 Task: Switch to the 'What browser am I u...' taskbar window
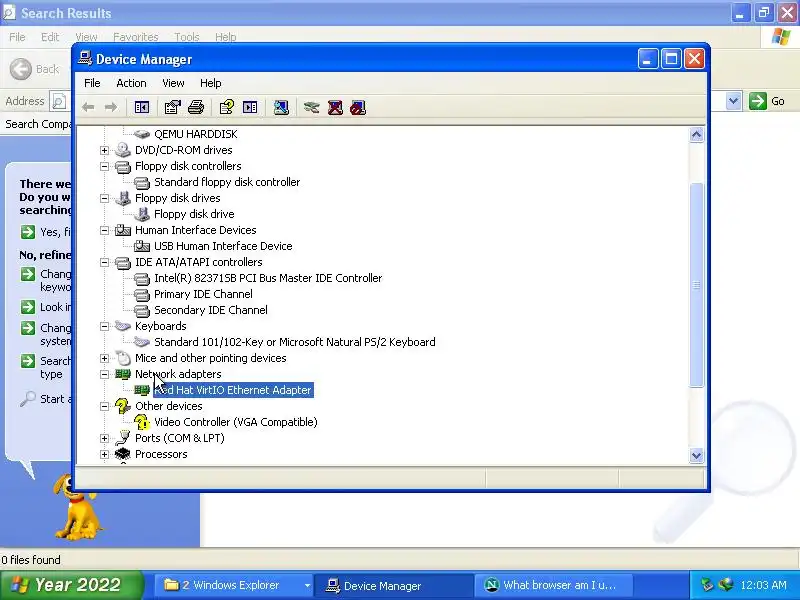click(x=554, y=585)
